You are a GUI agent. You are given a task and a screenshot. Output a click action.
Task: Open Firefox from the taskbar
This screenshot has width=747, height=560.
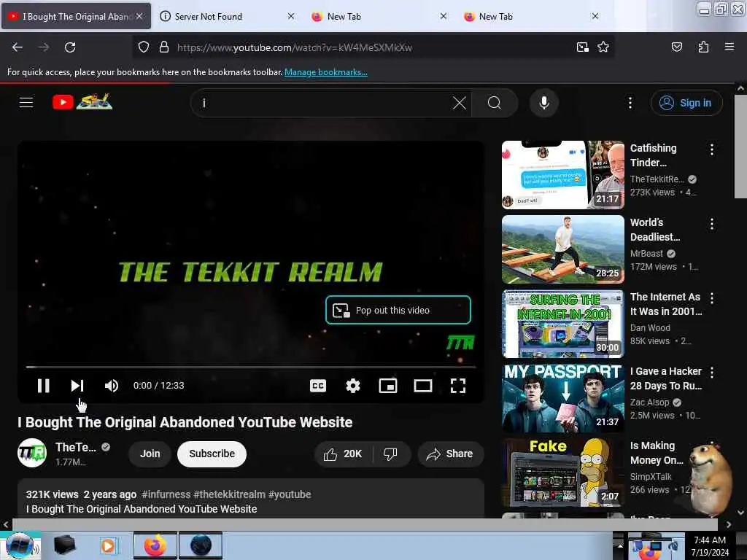coord(155,545)
